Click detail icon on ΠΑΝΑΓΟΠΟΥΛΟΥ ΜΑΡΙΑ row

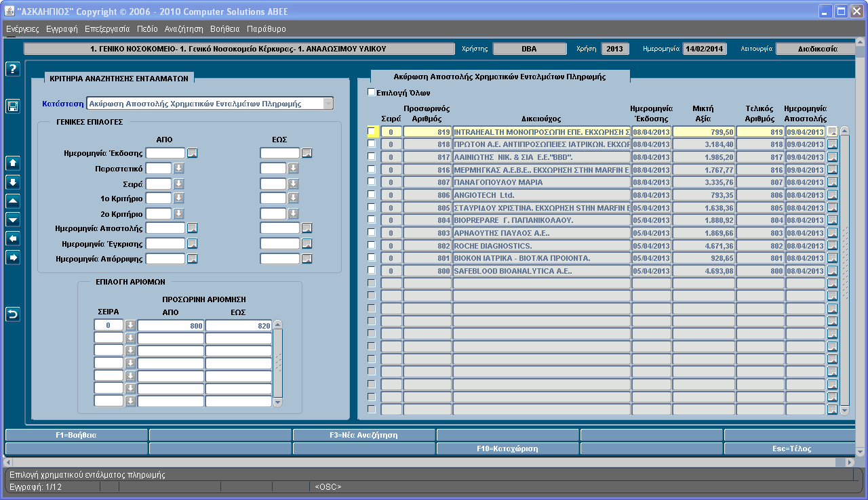(832, 182)
